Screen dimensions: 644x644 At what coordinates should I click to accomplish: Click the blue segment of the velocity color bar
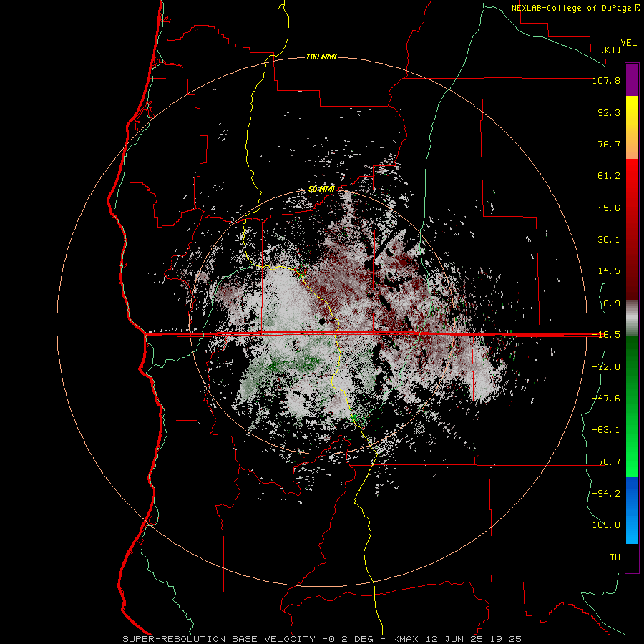[632, 510]
